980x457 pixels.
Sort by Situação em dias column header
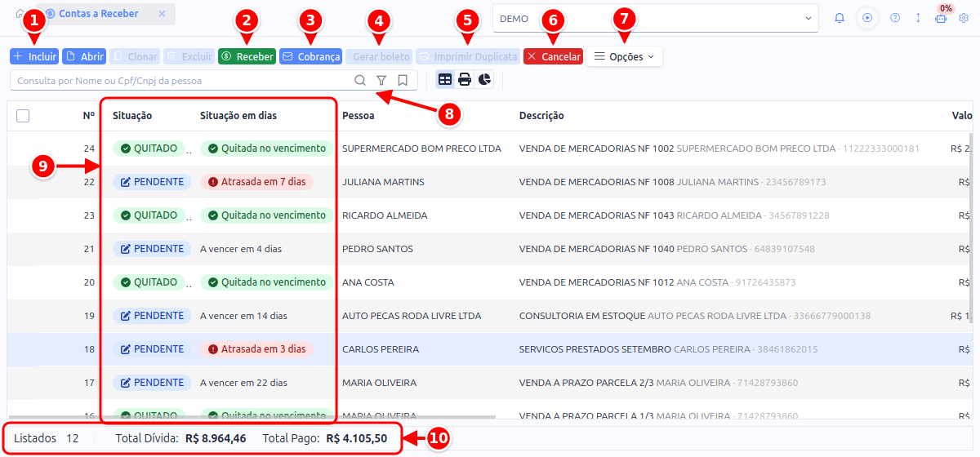(238, 116)
